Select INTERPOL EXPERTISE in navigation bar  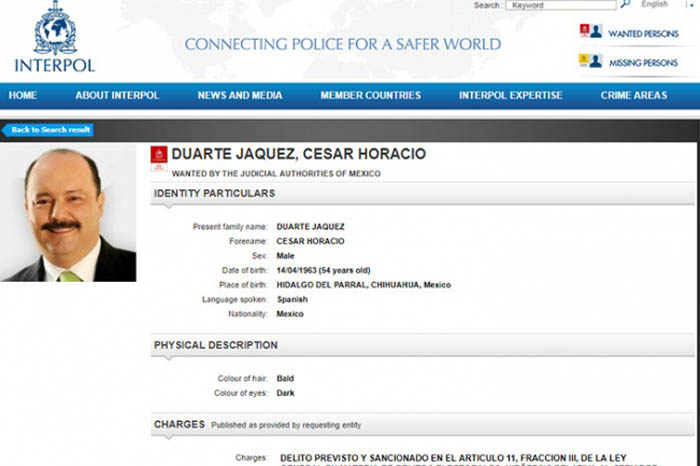click(x=510, y=95)
